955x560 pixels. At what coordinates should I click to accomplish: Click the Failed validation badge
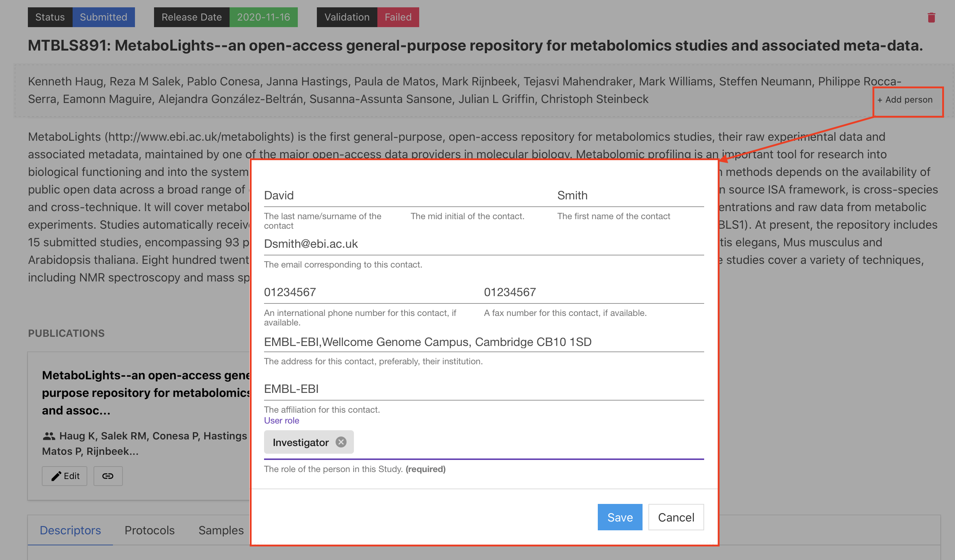pos(398,17)
